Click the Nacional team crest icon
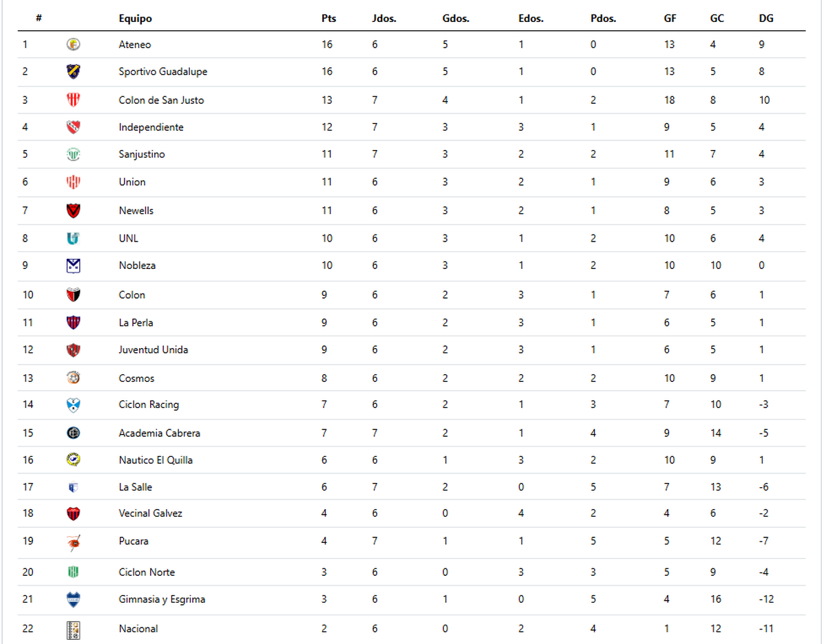This screenshot has height=644, width=826. pos(73,629)
